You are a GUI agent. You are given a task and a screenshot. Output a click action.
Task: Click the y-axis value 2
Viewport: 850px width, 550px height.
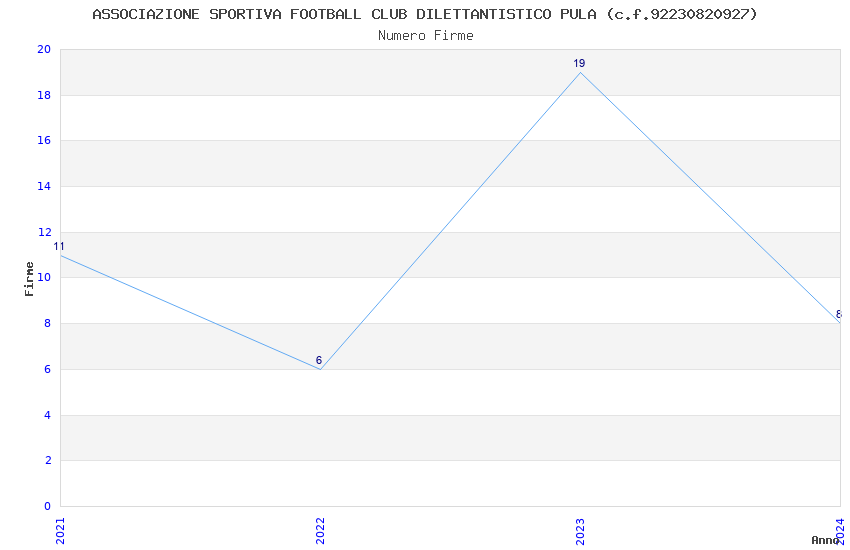click(x=46, y=461)
